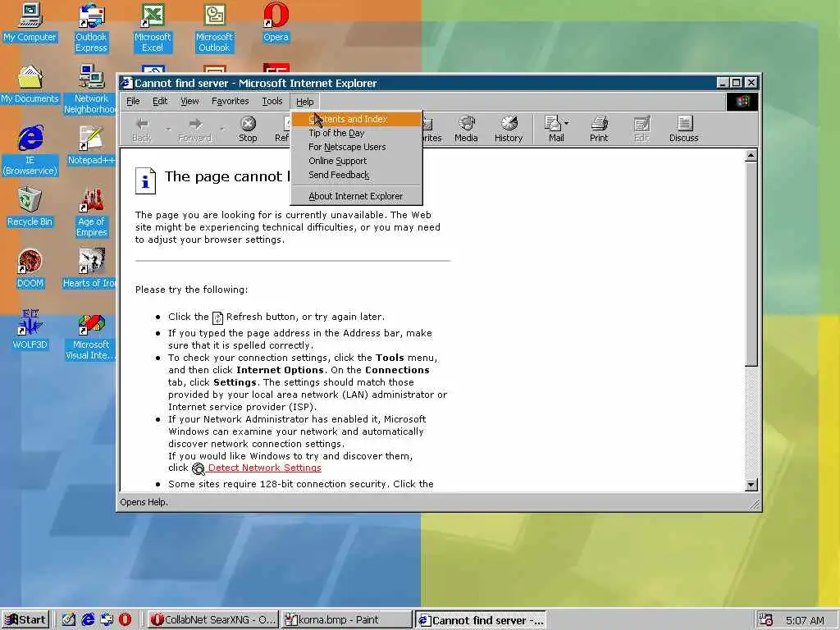
Task: Open the View menu
Action: tap(189, 101)
